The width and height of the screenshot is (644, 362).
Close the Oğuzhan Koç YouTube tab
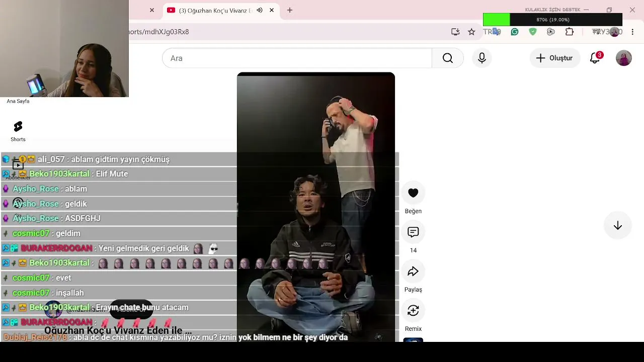click(272, 10)
